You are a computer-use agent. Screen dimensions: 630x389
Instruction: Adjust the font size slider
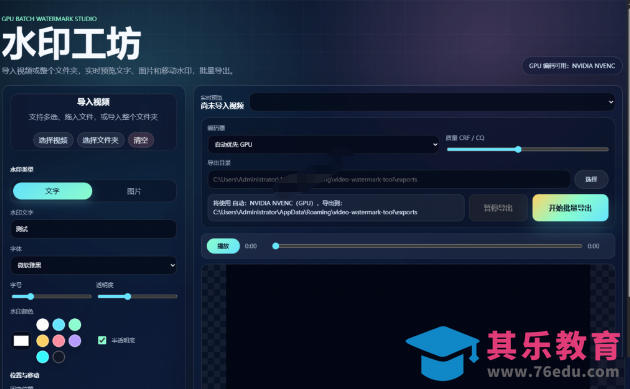51,297
